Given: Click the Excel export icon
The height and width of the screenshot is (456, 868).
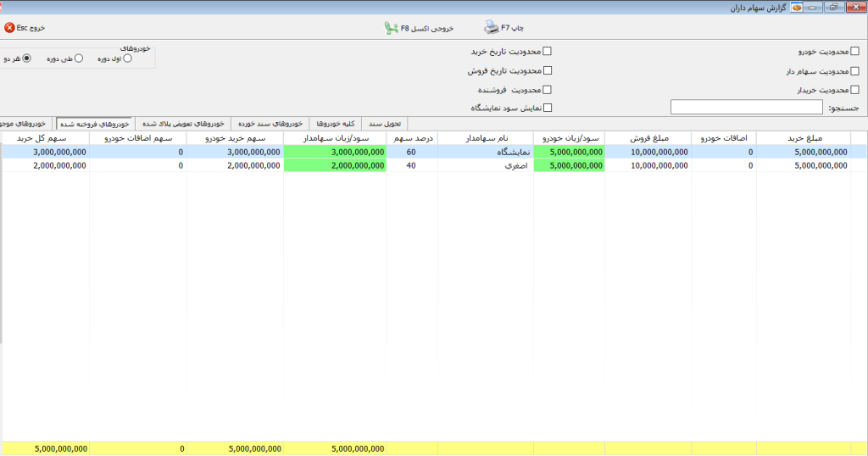Looking at the screenshot, I should (392, 28).
